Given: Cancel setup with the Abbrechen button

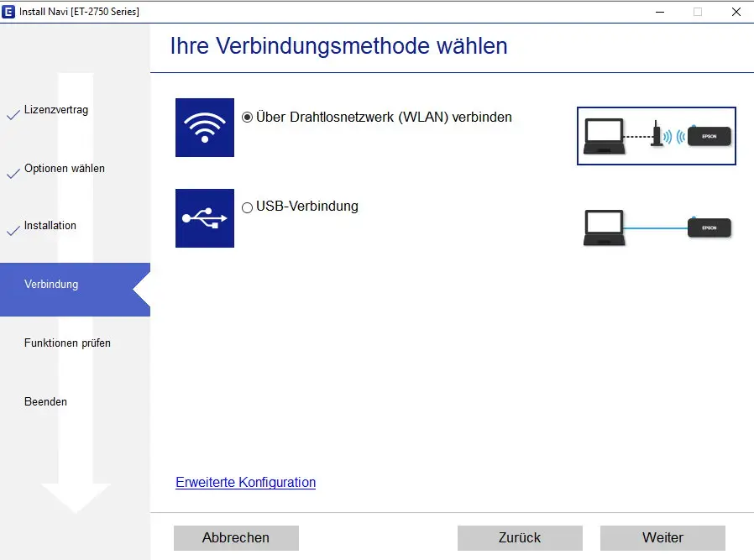Looking at the screenshot, I should pyautogui.click(x=236, y=538).
